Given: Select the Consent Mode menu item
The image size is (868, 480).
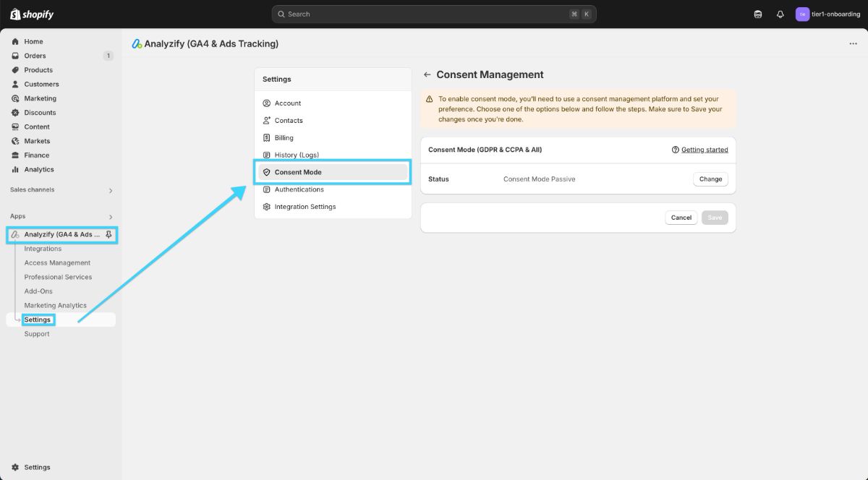Looking at the screenshot, I should [x=333, y=172].
